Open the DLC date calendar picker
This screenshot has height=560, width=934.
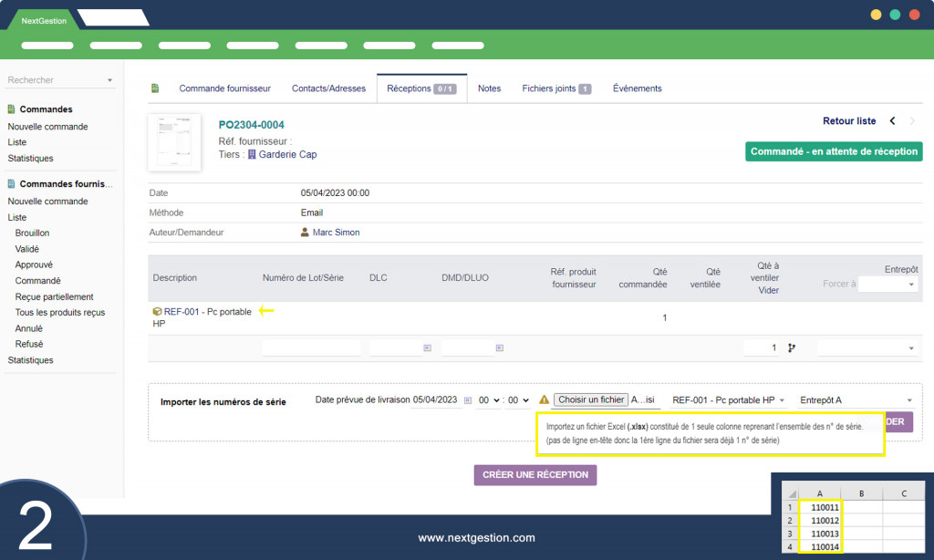[427, 347]
